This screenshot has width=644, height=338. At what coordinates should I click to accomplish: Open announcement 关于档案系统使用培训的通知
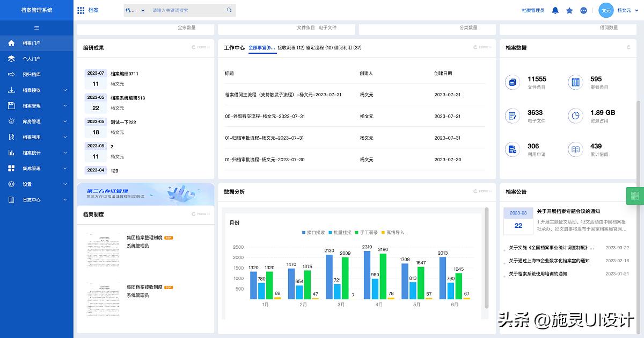pos(538,274)
